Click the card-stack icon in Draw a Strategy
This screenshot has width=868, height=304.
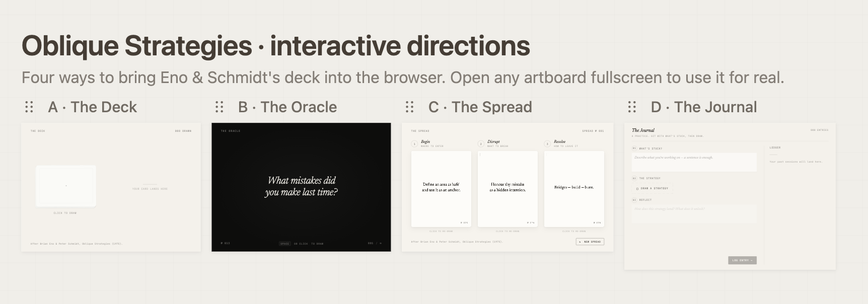point(637,189)
